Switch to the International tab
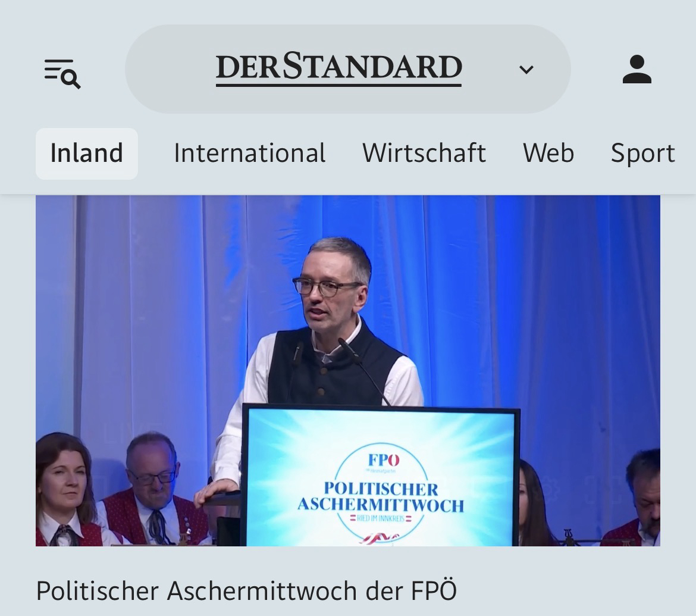The image size is (696, 616). point(249,154)
